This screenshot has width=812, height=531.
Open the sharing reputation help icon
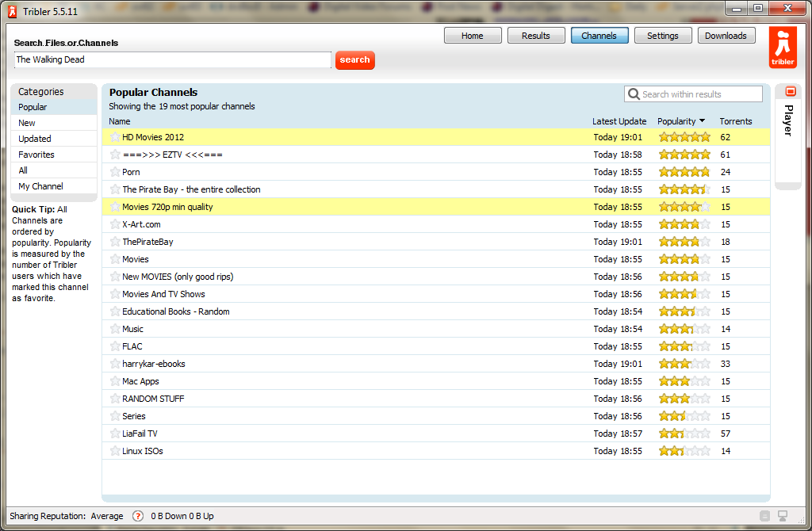pos(138,516)
